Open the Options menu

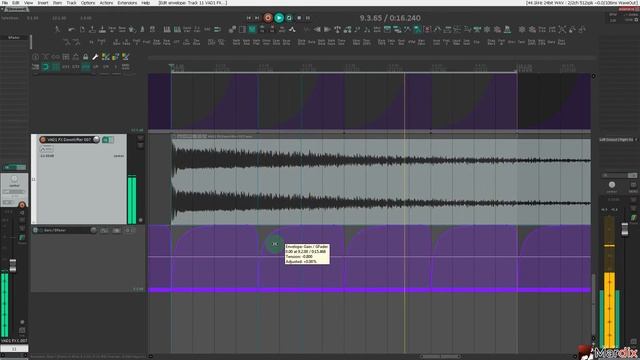coord(88,2)
